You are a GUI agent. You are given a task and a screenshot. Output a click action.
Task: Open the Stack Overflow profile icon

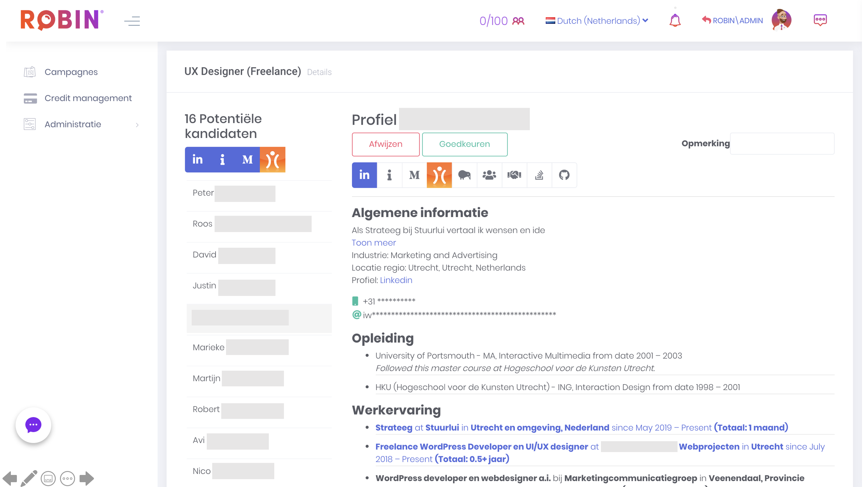(539, 175)
